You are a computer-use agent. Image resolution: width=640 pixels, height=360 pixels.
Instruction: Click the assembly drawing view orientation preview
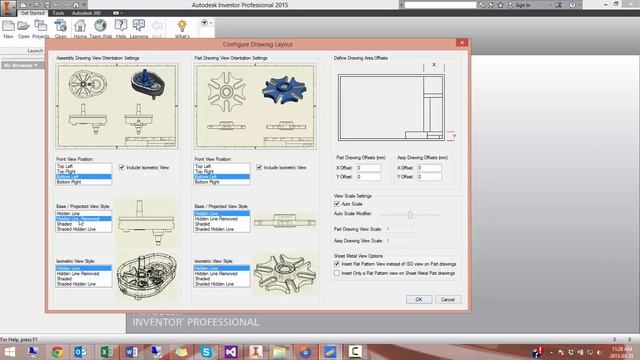tap(117, 106)
